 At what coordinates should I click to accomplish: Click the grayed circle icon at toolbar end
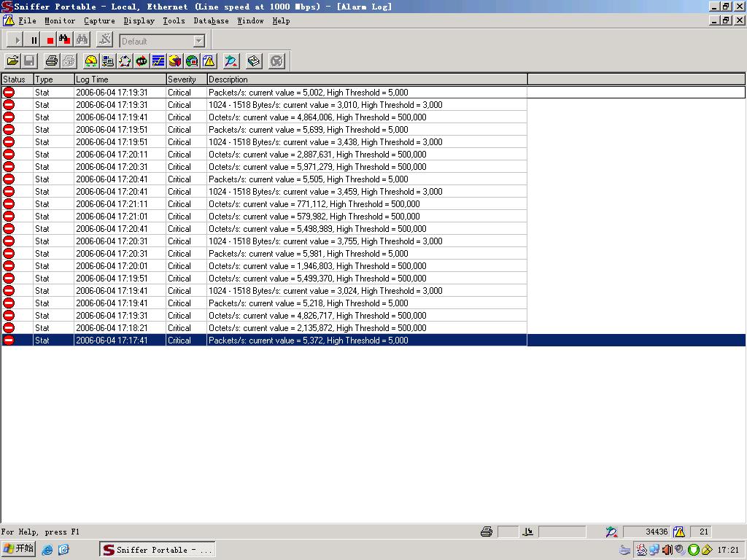coord(276,61)
